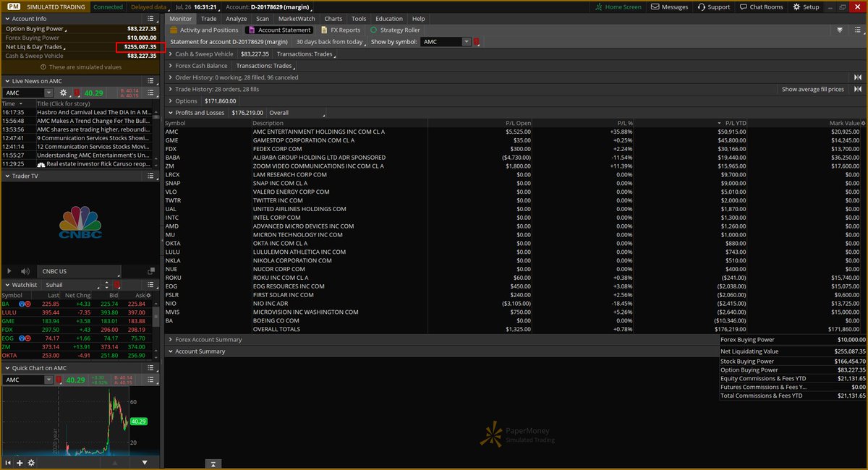Mute the Trader TV speaker
Viewport: 868px width, 470px height.
[26, 271]
